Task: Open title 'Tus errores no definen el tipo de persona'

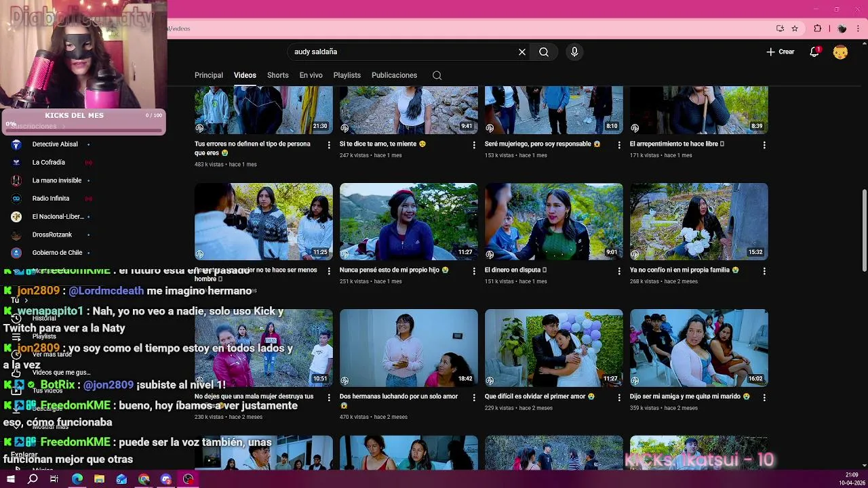Action: coord(252,148)
